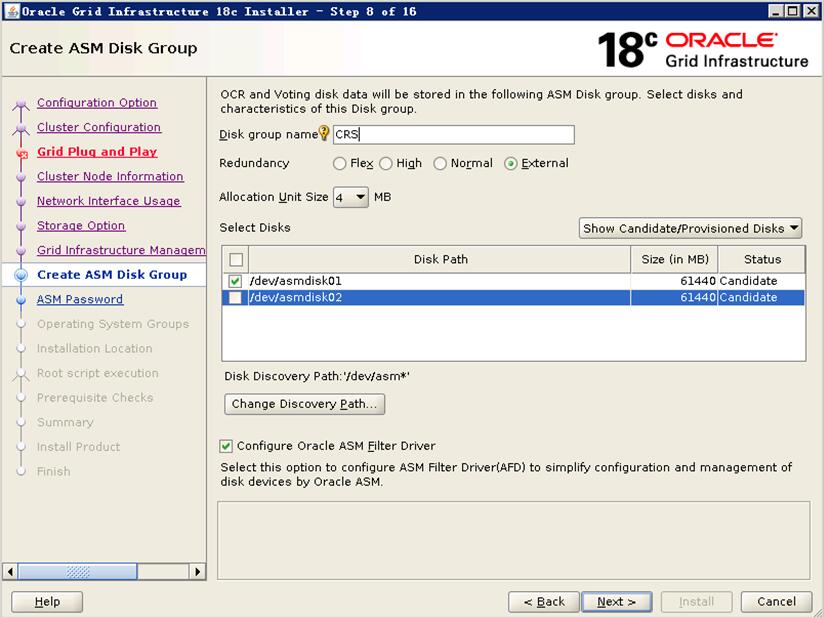Viewport: 824px width, 618px height.
Task: Click left arrow of sidebar horizontal scrollbar
Action: (11, 571)
